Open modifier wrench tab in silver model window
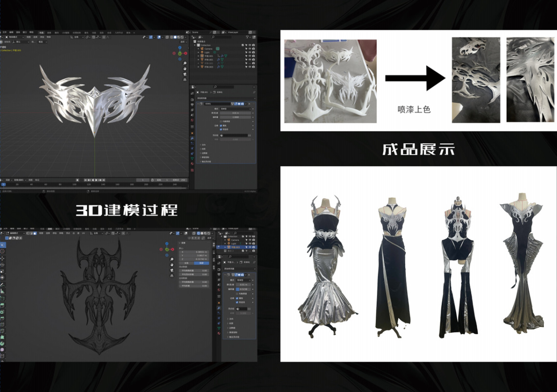Screen dimensions: 557x392 192,138
